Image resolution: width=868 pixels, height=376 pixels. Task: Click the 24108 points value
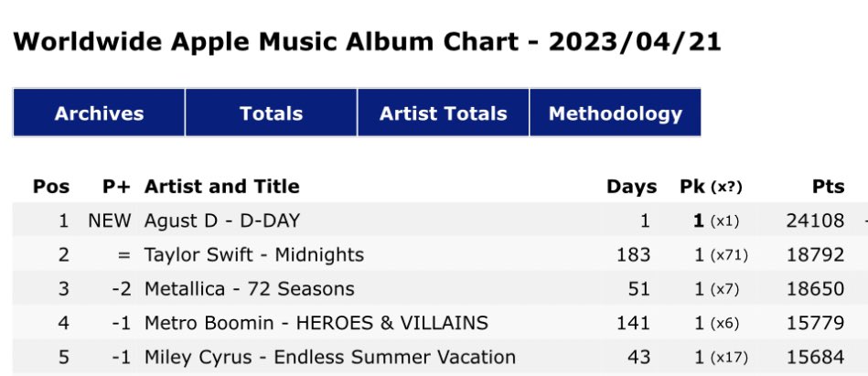click(816, 221)
